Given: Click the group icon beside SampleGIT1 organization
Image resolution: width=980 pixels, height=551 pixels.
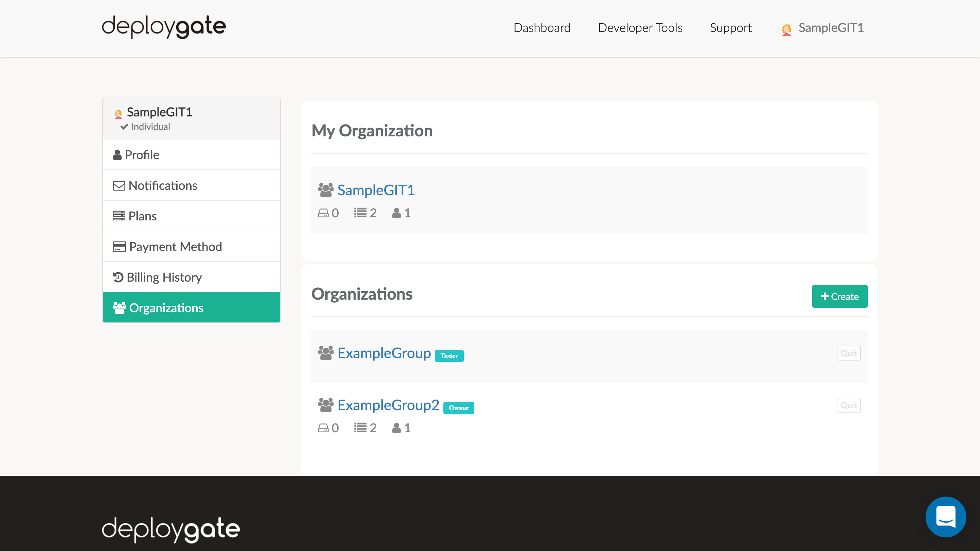Looking at the screenshot, I should (x=326, y=189).
